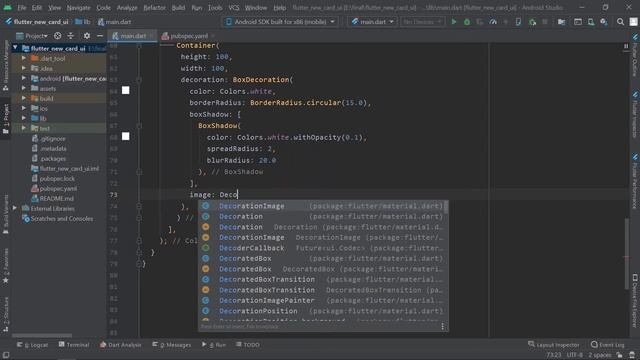Open the Build menu
The height and width of the screenshot is (360, 640).
point(178,7)
